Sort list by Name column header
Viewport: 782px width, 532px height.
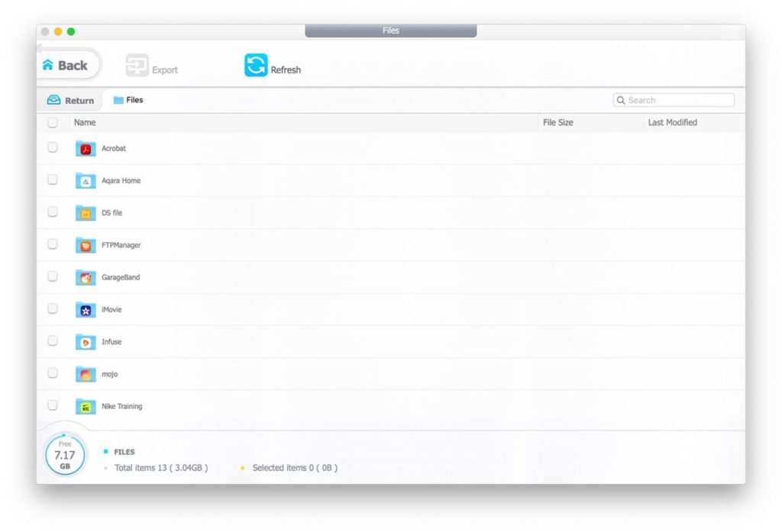coord(85,122)
